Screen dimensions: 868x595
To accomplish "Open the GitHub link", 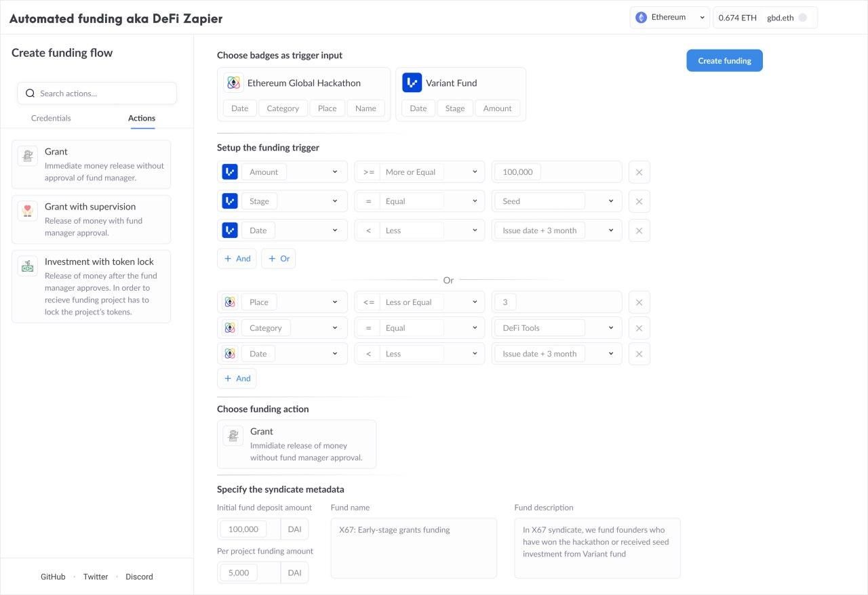I will click(53, 577).
